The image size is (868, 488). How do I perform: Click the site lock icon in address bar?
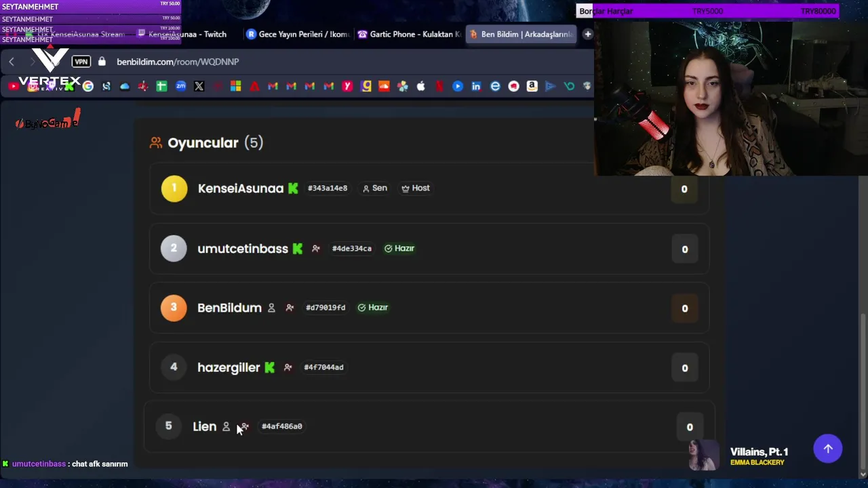coord(102,62)
